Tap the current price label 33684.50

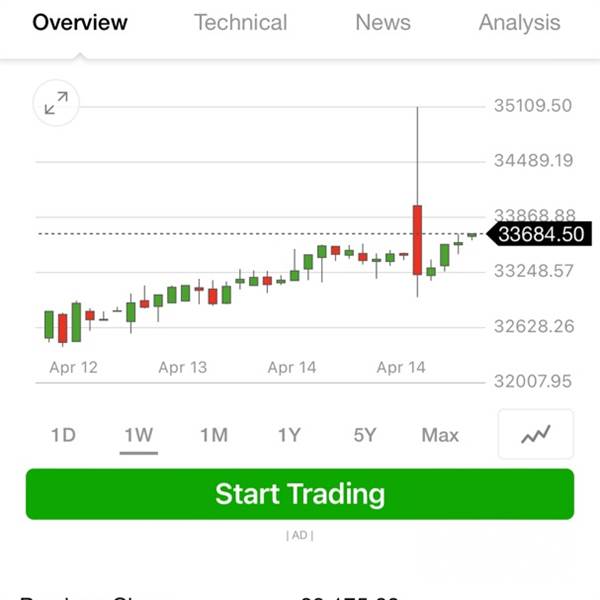[x=541, y=234]
